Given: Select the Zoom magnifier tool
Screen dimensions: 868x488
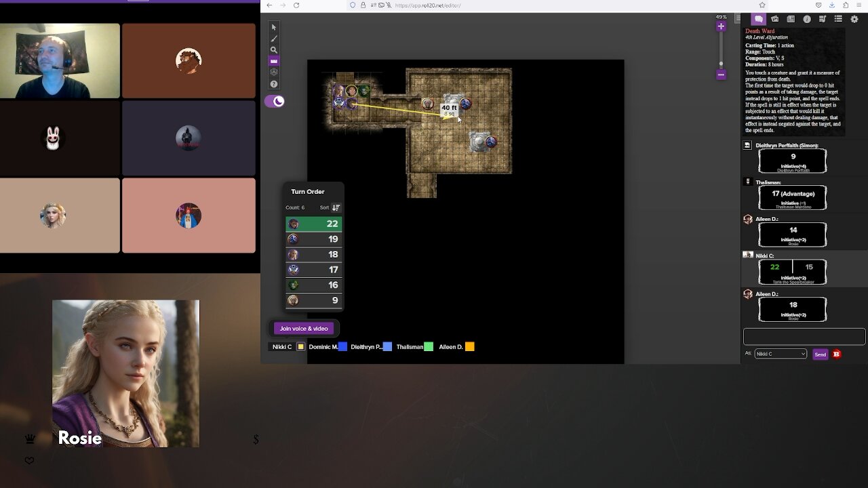Looking at the screenshot, I should click(x=274, y=49).
